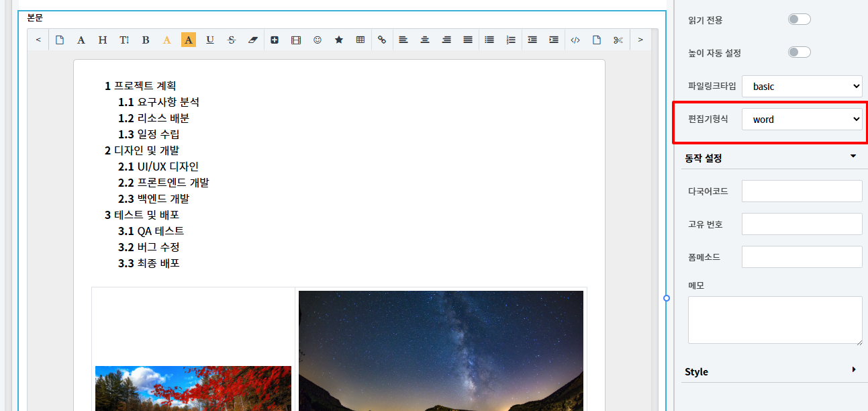
Task: Click the text '3.2 버그 수정'
Action: click(149, 247)
